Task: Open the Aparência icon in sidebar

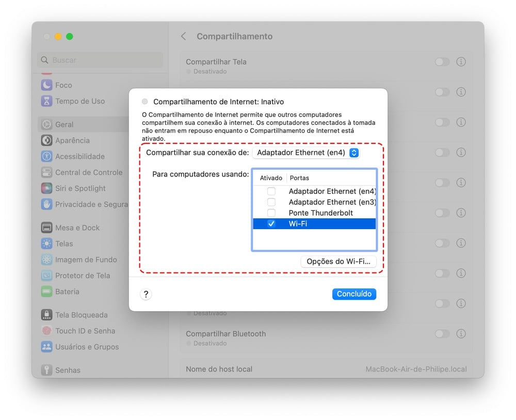Action: point(46,140)
